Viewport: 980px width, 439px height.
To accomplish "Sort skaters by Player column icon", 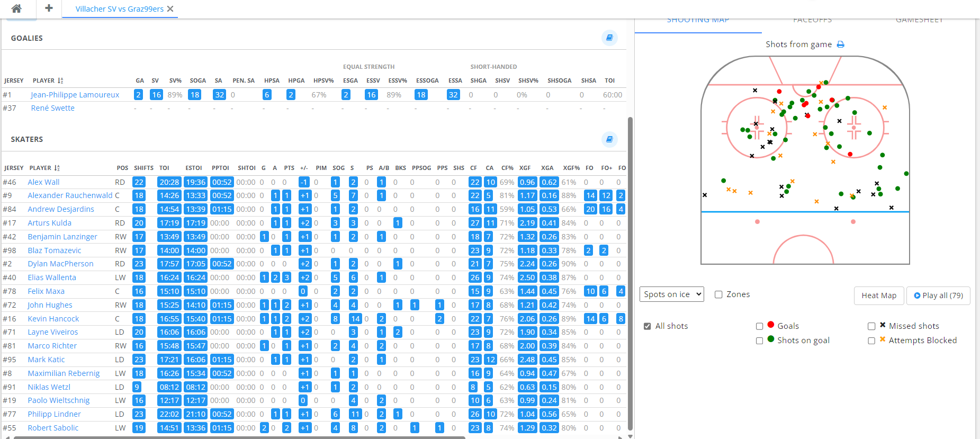I will pos(57,168).
